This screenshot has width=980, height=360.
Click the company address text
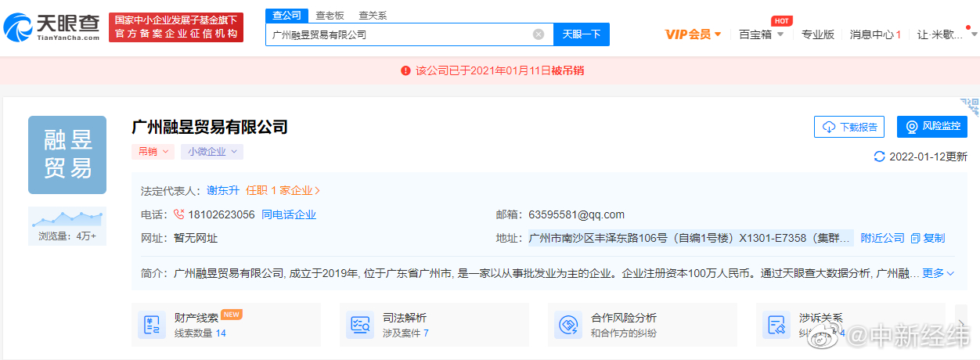tap(690, 238)
